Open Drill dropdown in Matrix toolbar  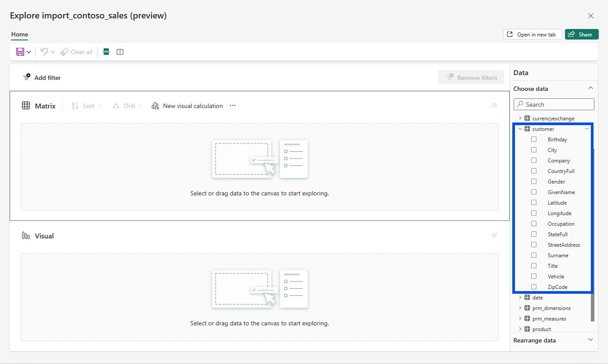[127, 106]
